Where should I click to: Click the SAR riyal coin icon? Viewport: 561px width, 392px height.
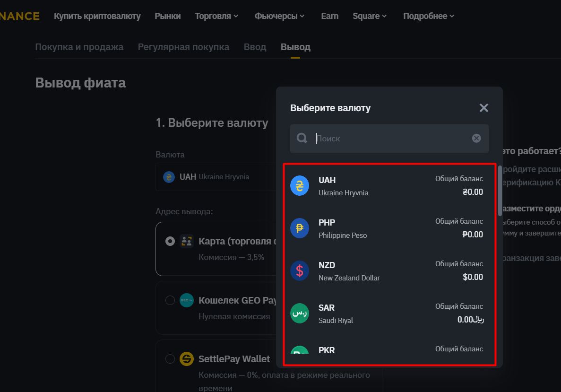300,314
